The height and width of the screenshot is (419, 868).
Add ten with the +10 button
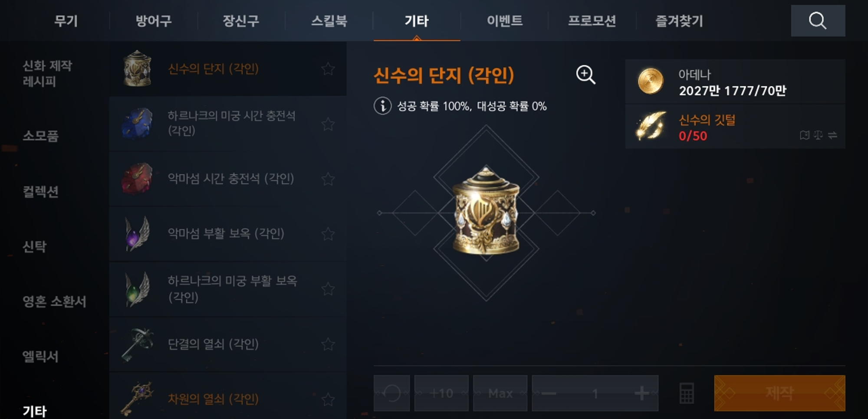click(x=441, y=393)
